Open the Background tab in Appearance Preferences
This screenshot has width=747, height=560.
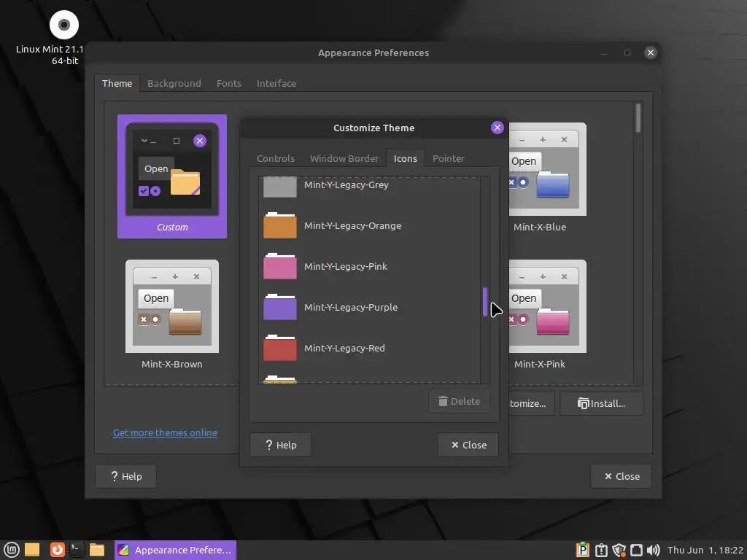174,83
